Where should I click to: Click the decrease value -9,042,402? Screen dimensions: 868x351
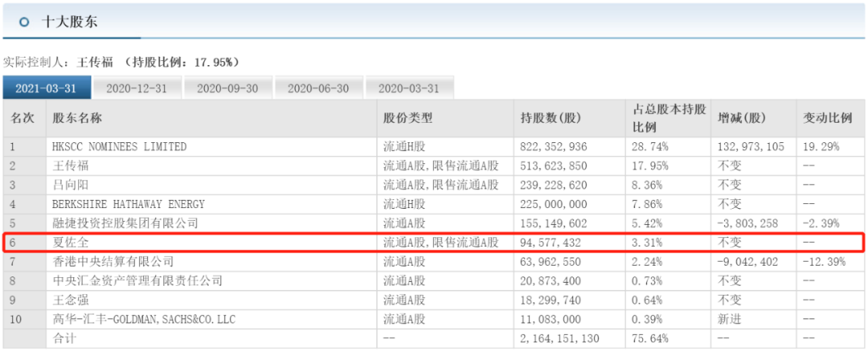coord(748,262)
